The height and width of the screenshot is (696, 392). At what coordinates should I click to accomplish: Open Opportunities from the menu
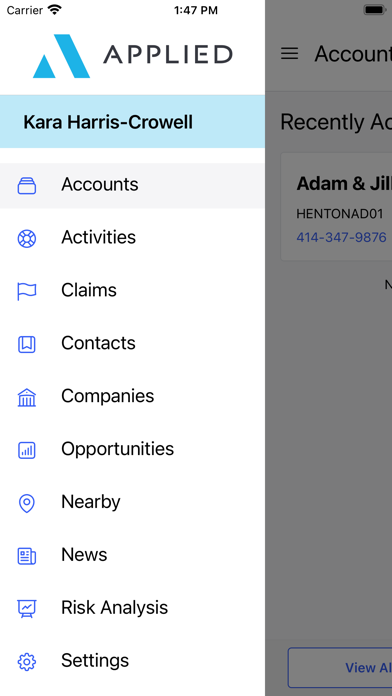click(132, 449)
